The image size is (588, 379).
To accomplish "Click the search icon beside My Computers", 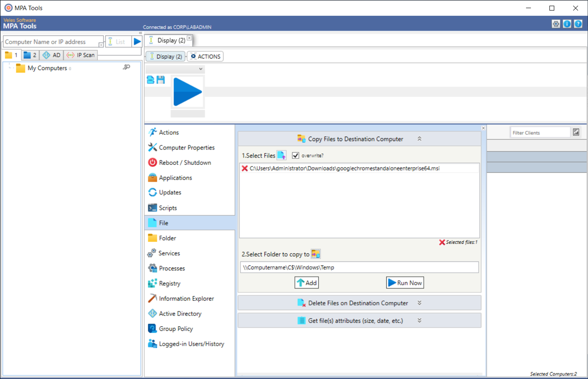I will pyautogui.click(x=126, y=67).
